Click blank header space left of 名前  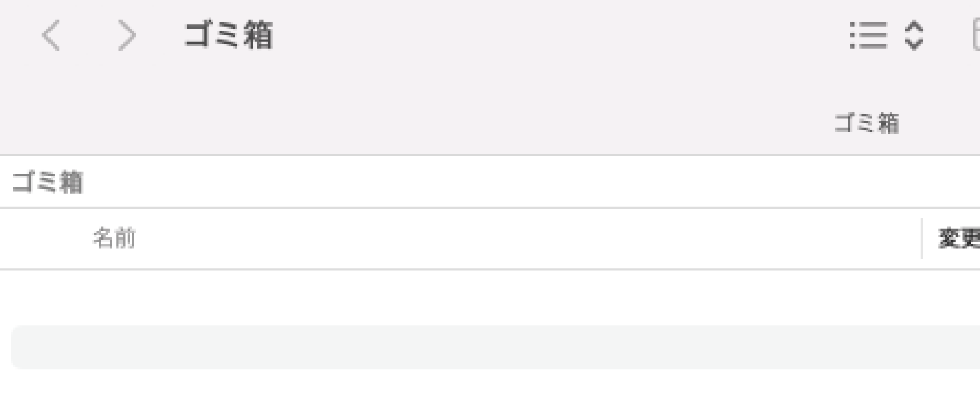[x=46, y=238]
